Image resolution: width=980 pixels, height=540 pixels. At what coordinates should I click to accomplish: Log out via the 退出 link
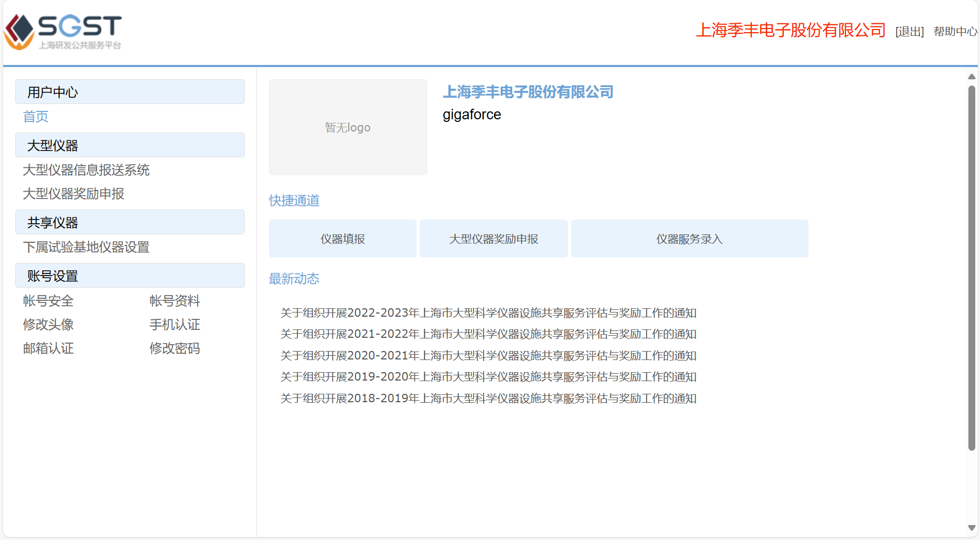(x=909, y=32)
